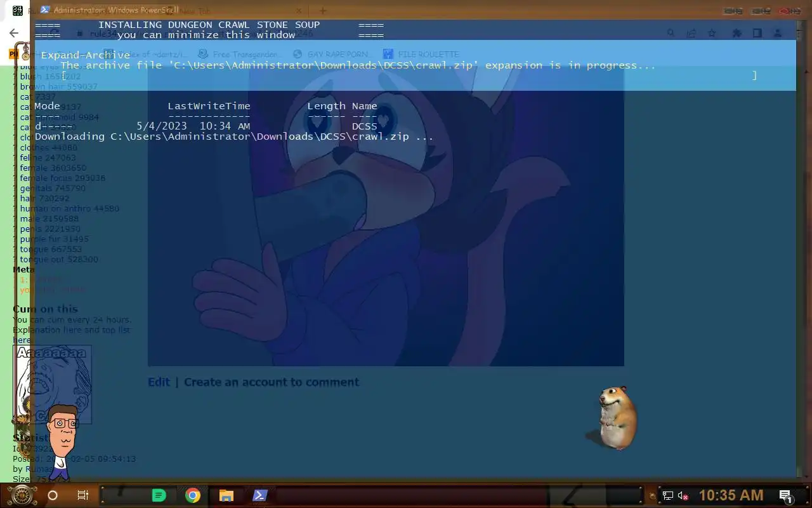Click the Downloading crawl.zip output line
Screen dimensions: 812x508
pyautogui.click(x=234, y=137)
